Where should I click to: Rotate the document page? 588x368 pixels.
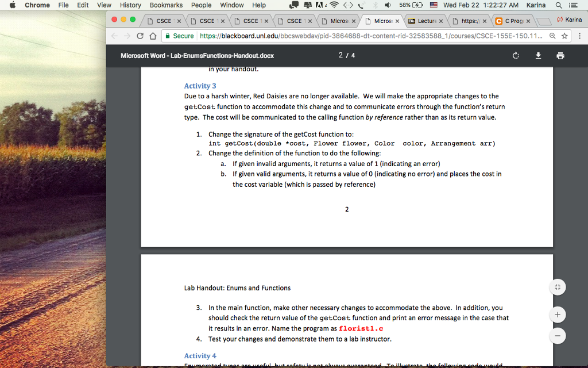516,56
